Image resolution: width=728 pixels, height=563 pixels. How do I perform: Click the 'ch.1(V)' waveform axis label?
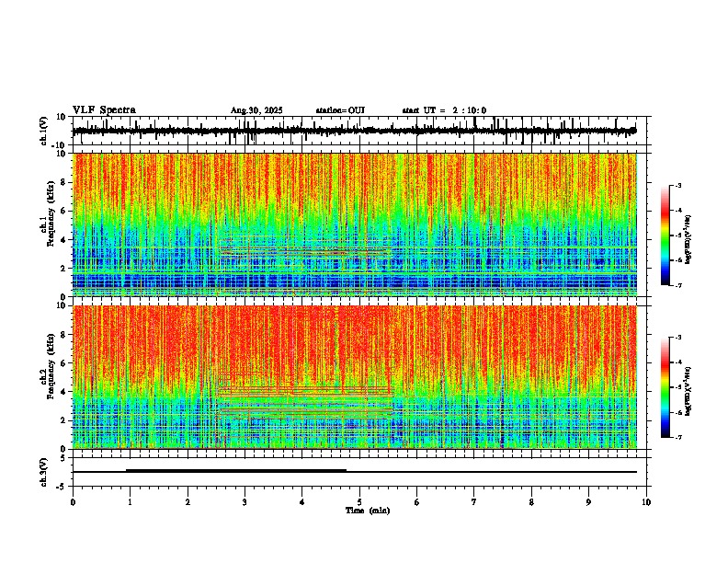(44, 131)
